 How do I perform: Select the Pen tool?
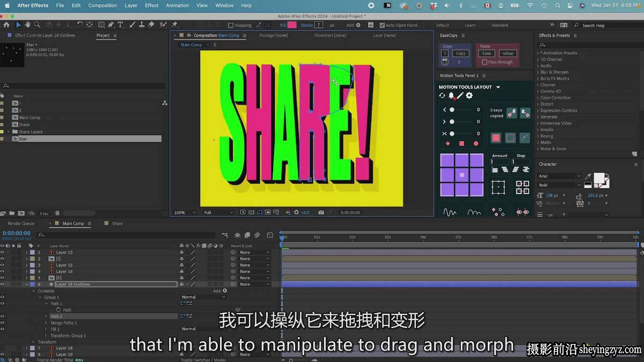pos(111,25)
